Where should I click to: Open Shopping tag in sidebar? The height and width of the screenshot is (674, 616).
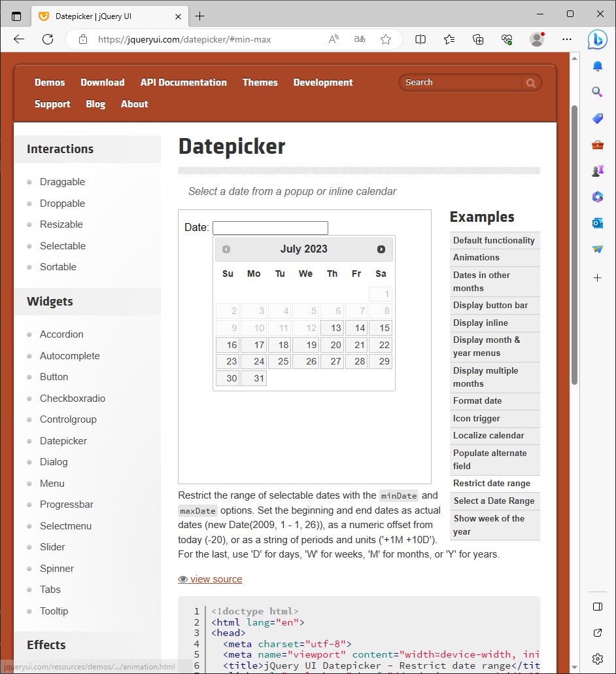598,118
